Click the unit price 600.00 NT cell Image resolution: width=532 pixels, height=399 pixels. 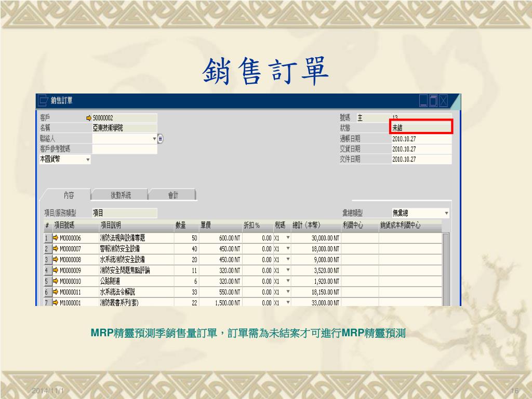point(220,238)
